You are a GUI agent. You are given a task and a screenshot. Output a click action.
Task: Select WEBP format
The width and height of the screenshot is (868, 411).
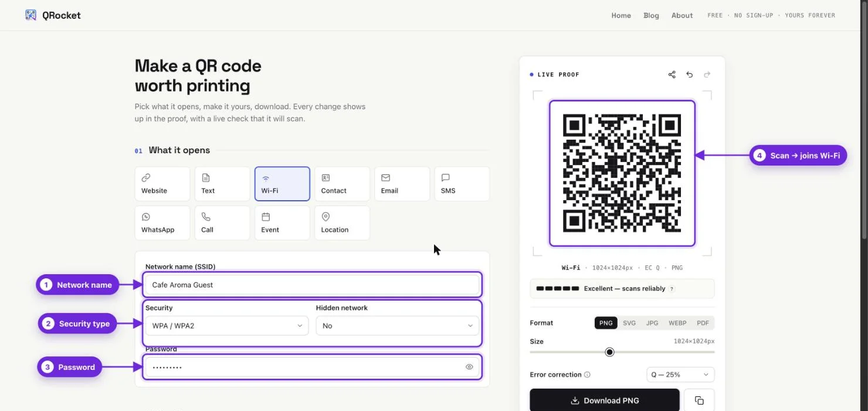(677, 323)
